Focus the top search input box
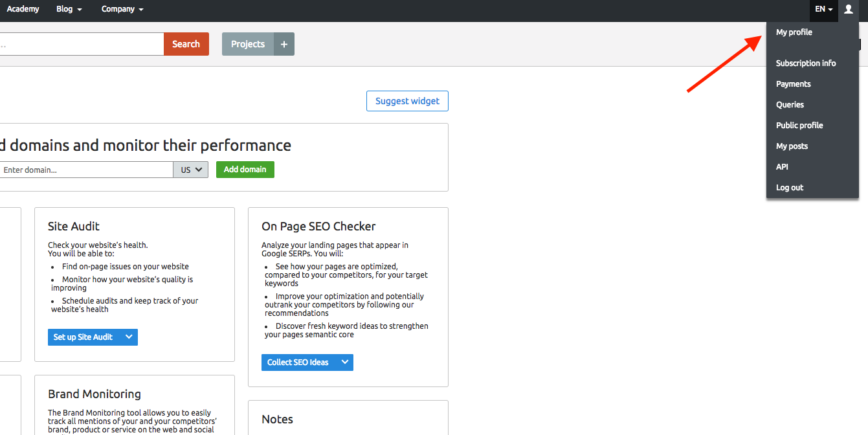Image resolution: width=868 pixels, height=435 pixels. pyautogui.click(x=82, y=44)
